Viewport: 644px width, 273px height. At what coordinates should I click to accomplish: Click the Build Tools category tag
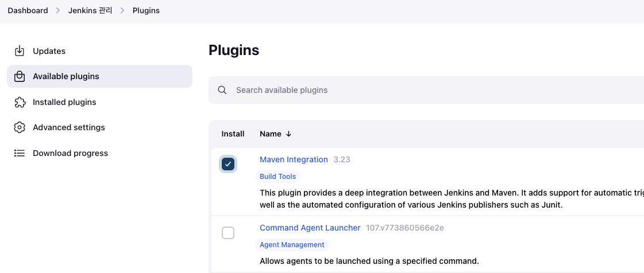click(277, 177)
